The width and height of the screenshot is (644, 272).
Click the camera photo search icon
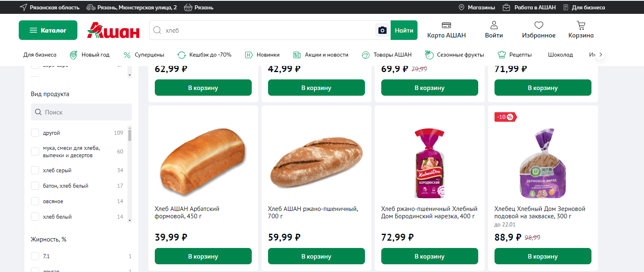pyautogui.click(x=382, y=31)
